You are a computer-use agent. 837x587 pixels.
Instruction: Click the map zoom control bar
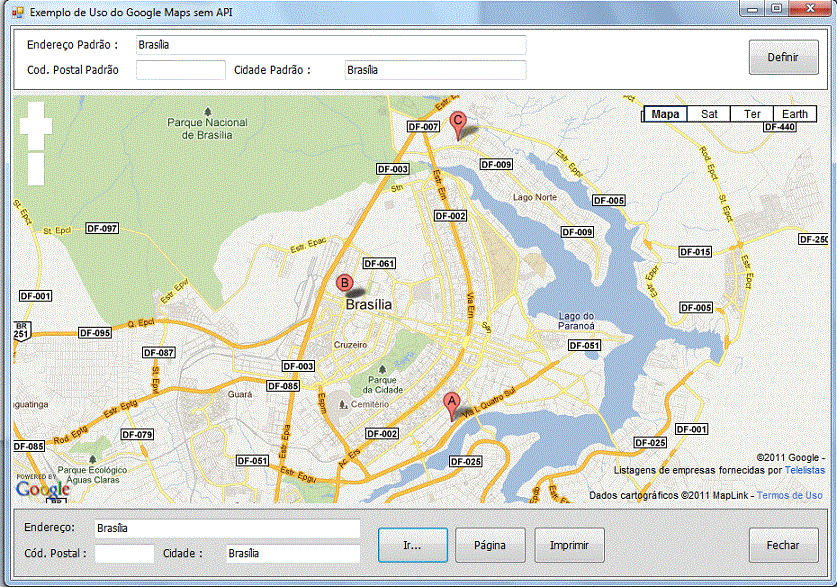(36, 168)
